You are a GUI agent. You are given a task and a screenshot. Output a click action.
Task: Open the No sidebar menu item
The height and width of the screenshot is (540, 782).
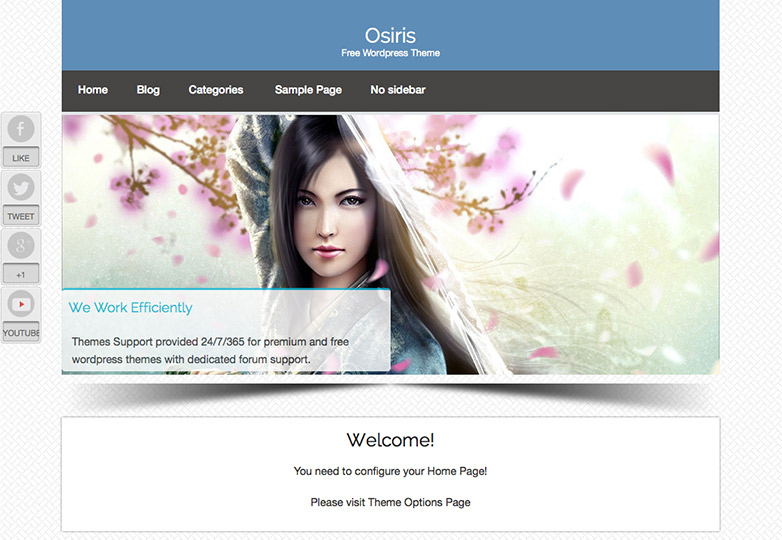pos(398,90)
